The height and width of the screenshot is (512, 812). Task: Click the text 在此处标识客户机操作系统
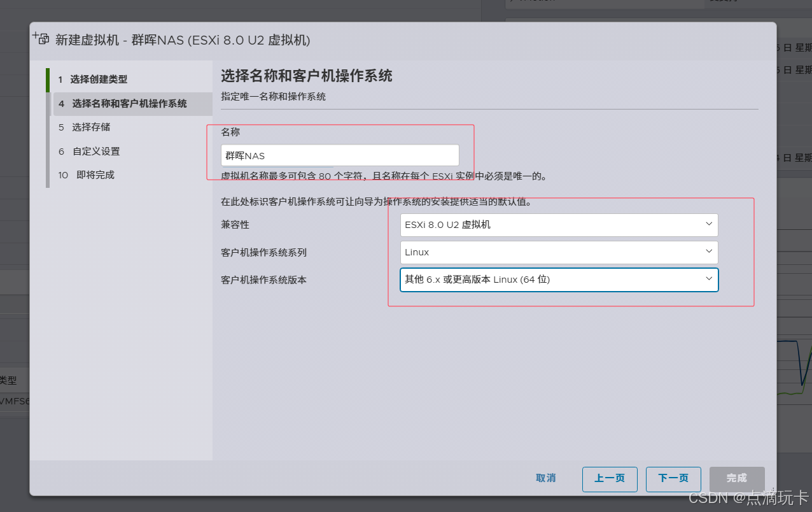(x=376, y=203)
